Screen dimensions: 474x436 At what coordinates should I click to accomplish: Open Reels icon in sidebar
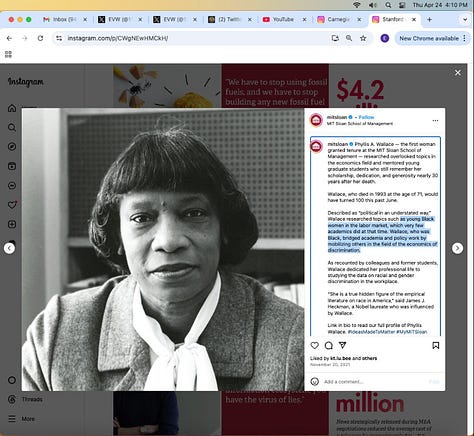pyautogui.click(x=12, y=166)
